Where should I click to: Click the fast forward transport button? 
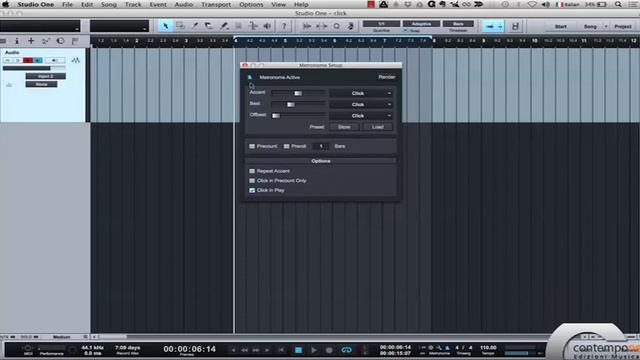(x=256, y=350)
